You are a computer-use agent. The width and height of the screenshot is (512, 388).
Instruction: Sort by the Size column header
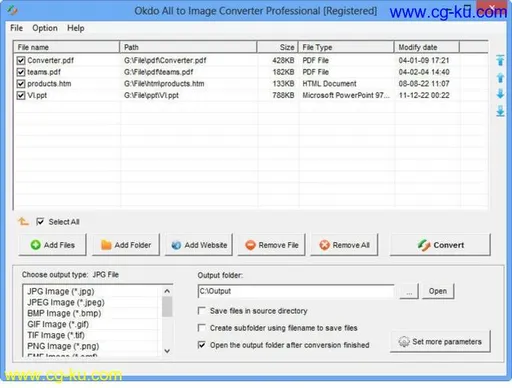pos(277,47)
